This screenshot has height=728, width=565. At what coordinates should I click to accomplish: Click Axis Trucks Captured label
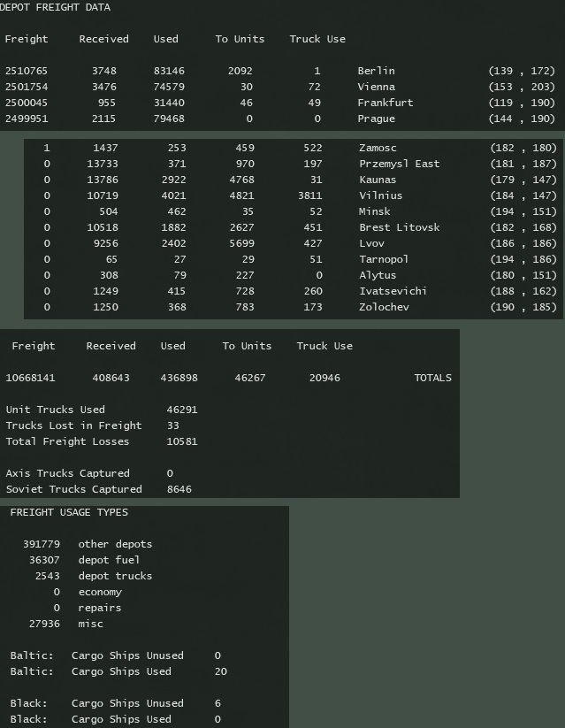click(68, 473)
